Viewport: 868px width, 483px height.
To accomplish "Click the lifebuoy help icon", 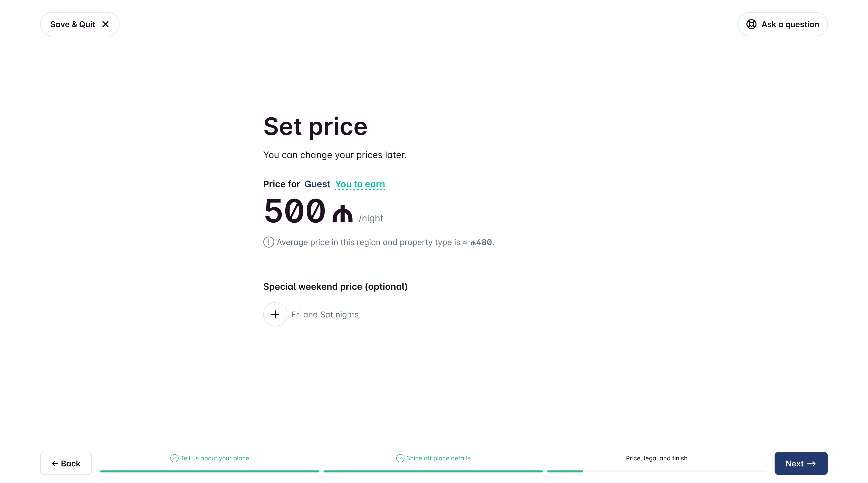I will 751,24.
